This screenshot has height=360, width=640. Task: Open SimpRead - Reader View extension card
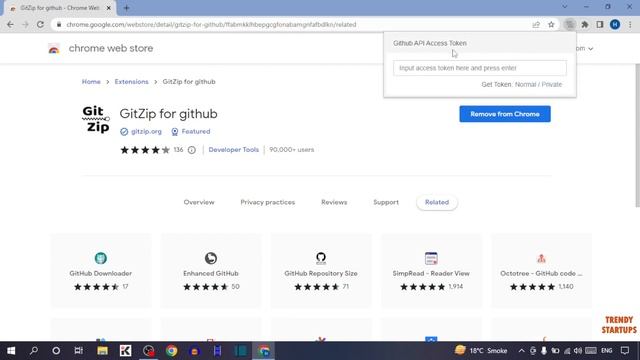[x=431, y=271]
